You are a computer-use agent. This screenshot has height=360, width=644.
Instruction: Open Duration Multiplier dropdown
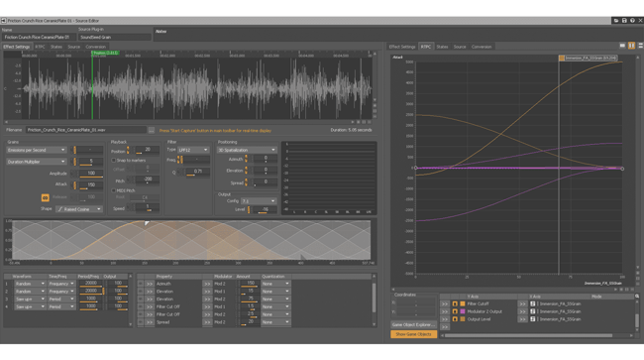pos(36,162)
